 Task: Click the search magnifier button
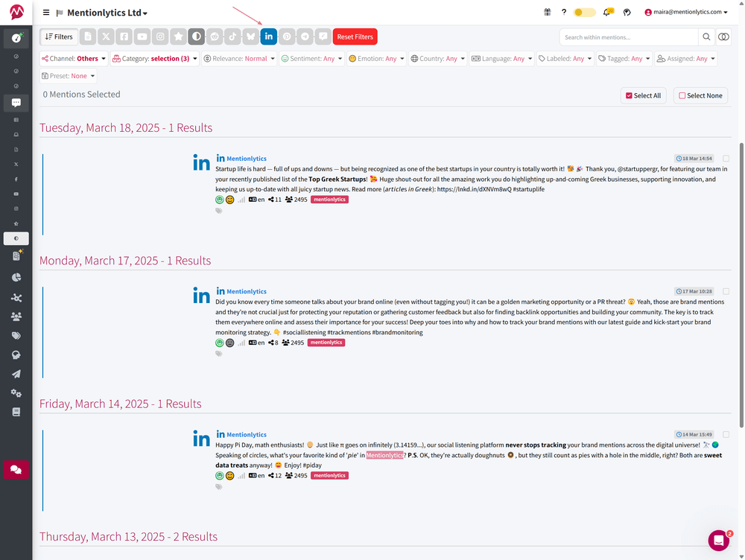tap(706, 37)
